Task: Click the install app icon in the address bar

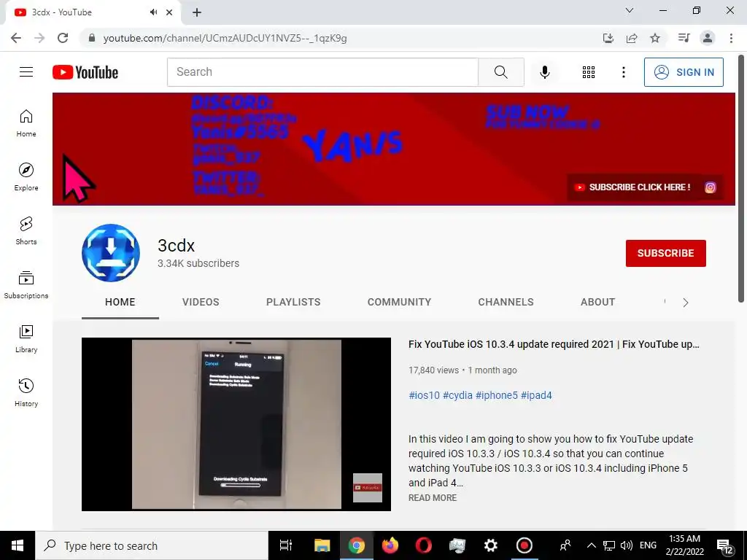Action: [608, 38]
